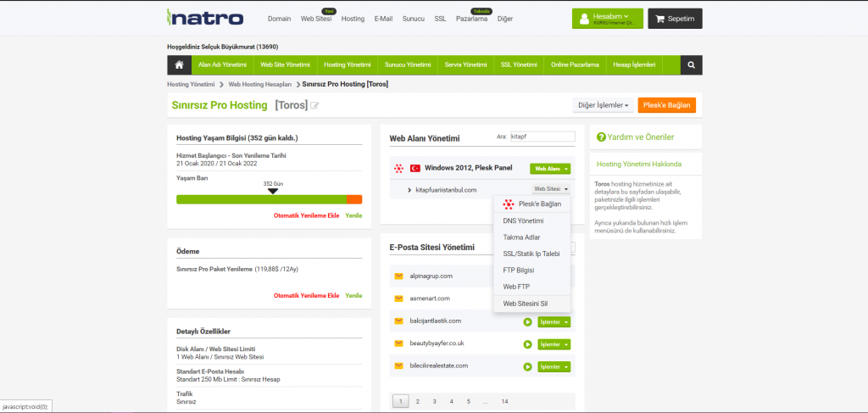The image size is (868, 413).
Task: Select DNS Yönetimi from the menu
Action: tap(531, 220)
